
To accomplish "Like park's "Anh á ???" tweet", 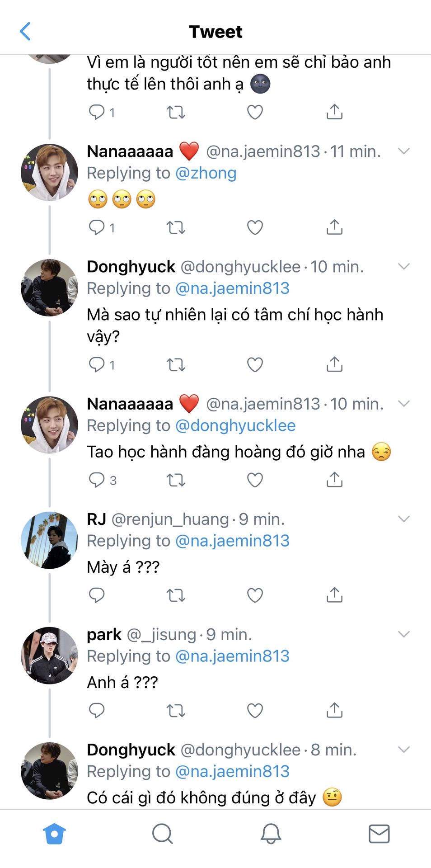I will 255,711.
